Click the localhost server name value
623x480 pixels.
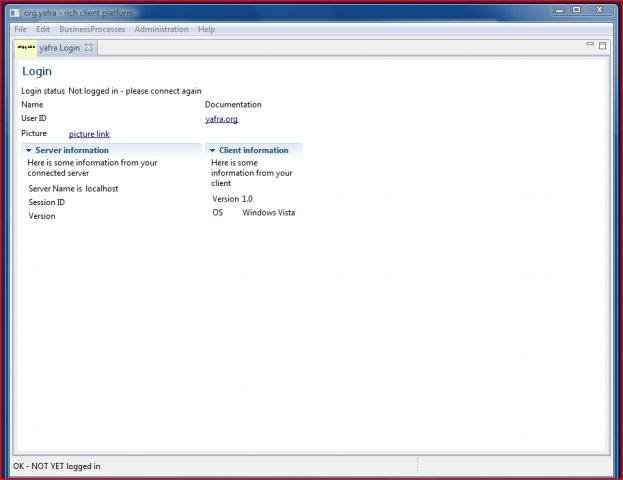tap(102, 189)
